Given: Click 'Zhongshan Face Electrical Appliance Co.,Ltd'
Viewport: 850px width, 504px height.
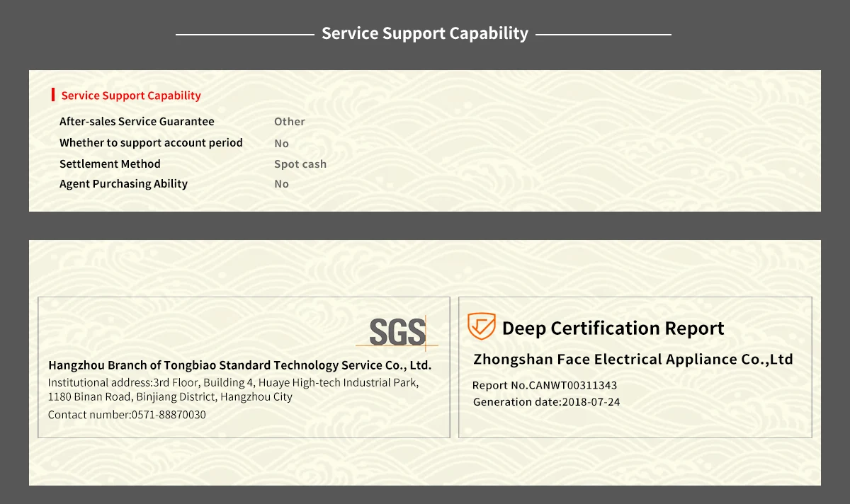Looking at the screenshot, I should (633, 359).
